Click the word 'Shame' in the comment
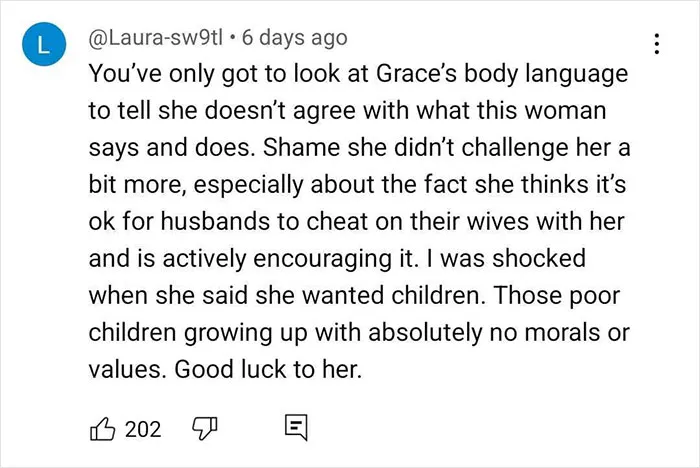This screenshot has height=468, width=700. click(x=301, y=147)
